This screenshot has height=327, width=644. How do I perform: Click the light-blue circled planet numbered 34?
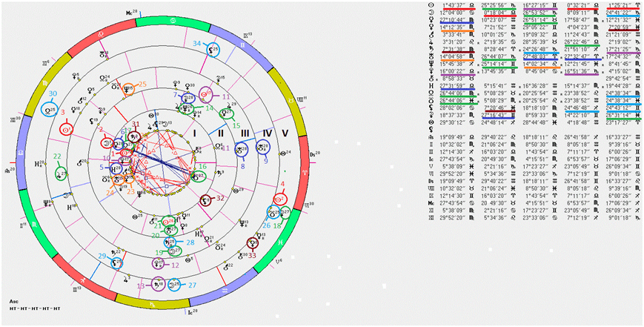214,50
